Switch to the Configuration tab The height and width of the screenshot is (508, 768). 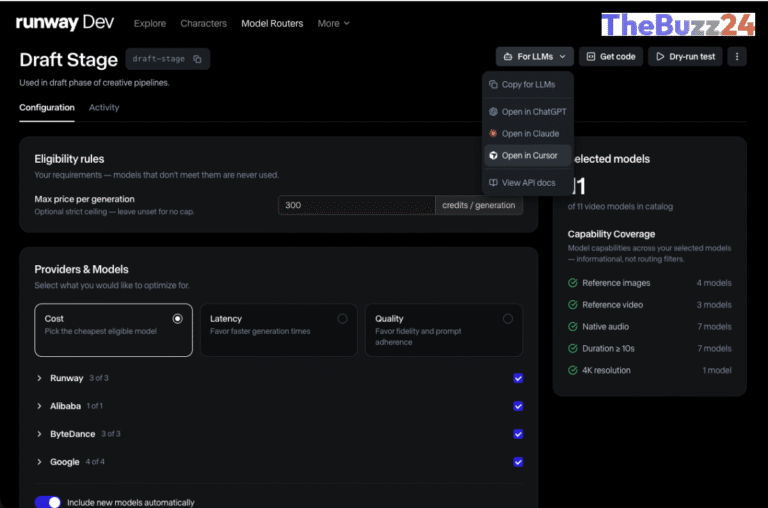click(x=47, y=108)
